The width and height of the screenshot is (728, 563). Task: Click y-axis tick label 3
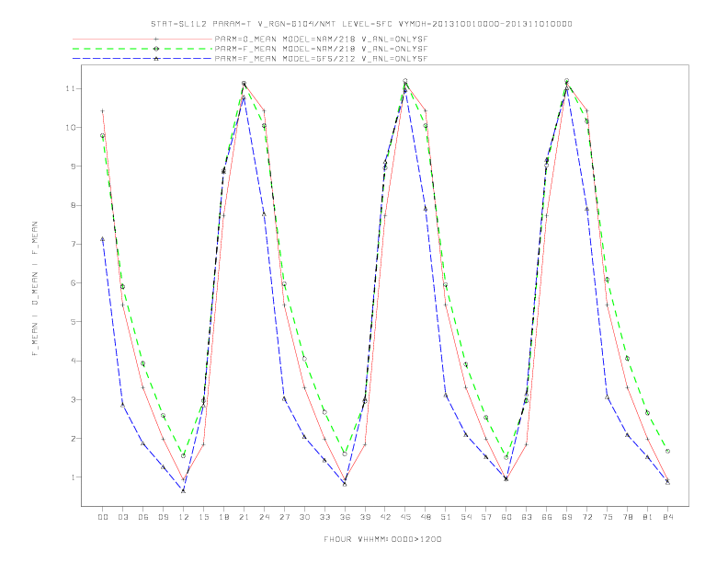73,399
